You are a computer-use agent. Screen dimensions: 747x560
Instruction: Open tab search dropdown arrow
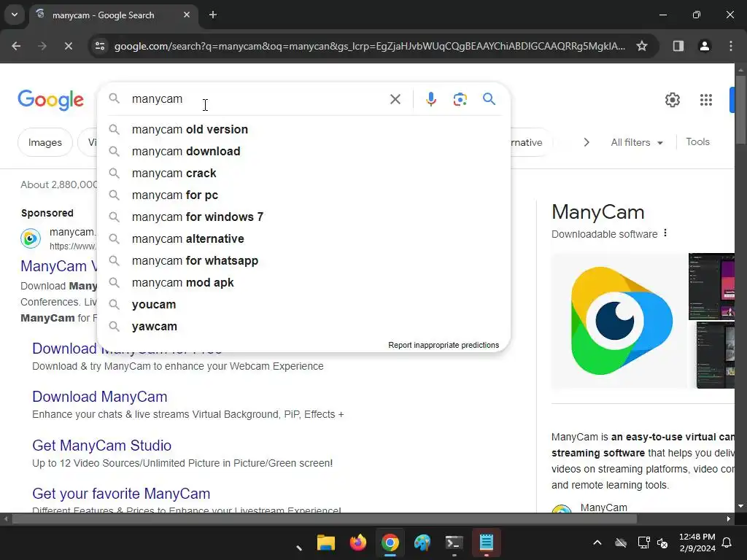(x=15, y=15)
